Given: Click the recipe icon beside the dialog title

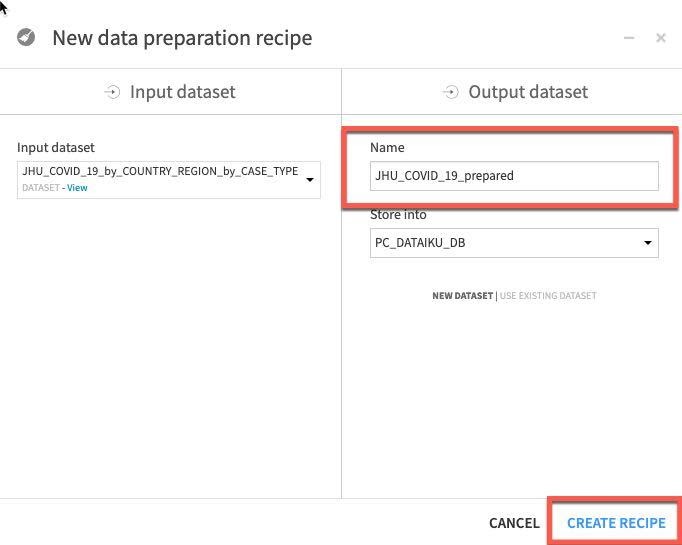Looking at the screenshot, I should point(27,38).
